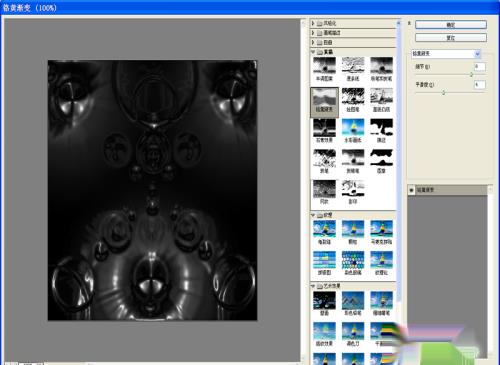Click the 确定 (OK) button
The height and width of the screenshot is (365, 500).
[x=451, y=25]
